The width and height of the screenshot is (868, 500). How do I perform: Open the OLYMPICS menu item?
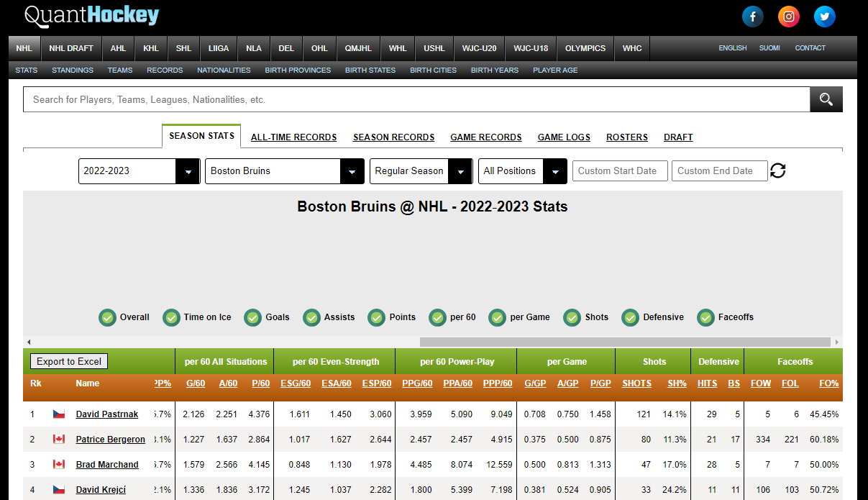[585, 48]
